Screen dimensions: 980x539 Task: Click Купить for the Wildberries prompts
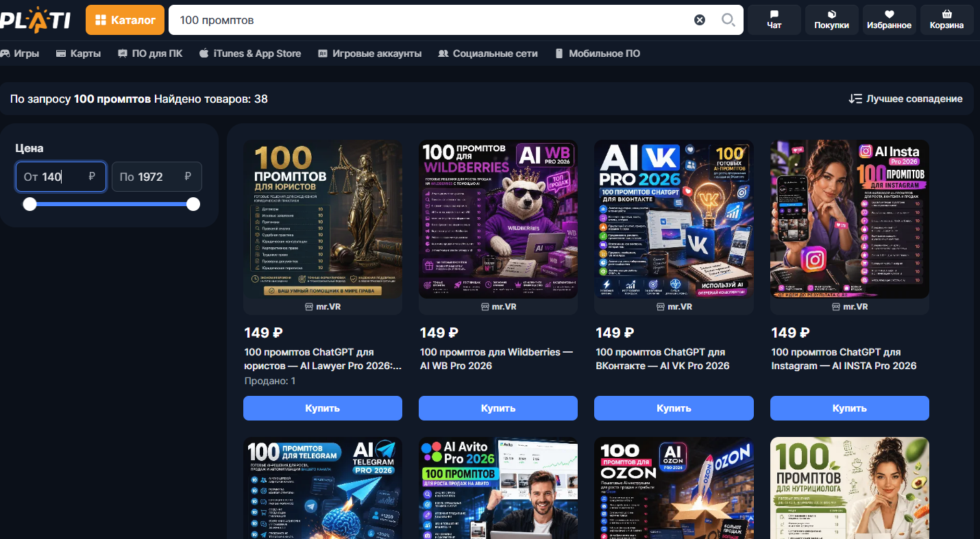click(x=498, y=408)
